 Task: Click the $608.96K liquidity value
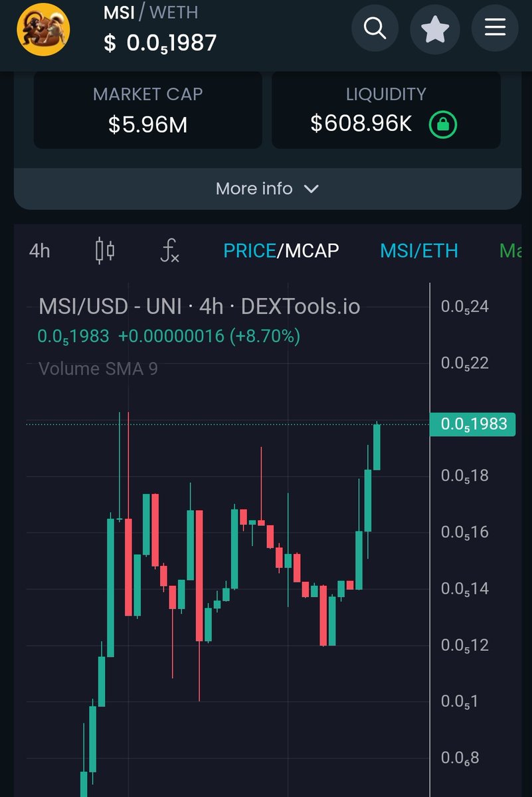click(x=361, y=124)
